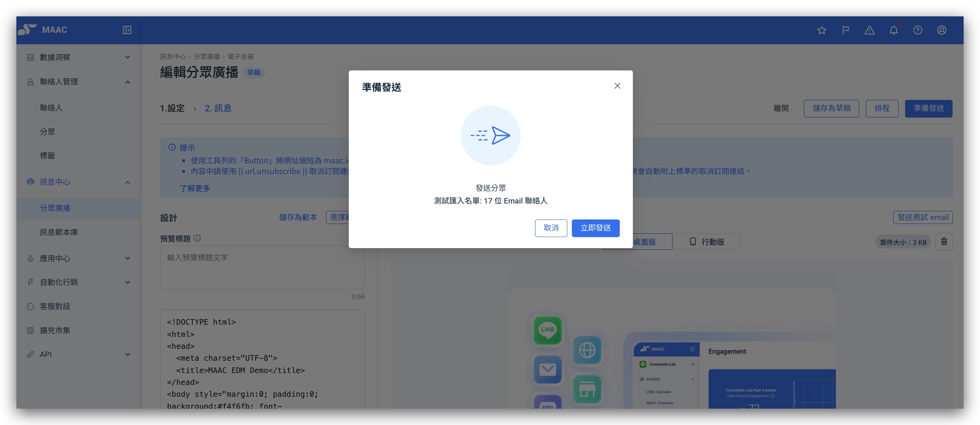Click the 自動化行銷 lightning icon
This screenshot has width=980, height=425.
[x=30, y=282]
